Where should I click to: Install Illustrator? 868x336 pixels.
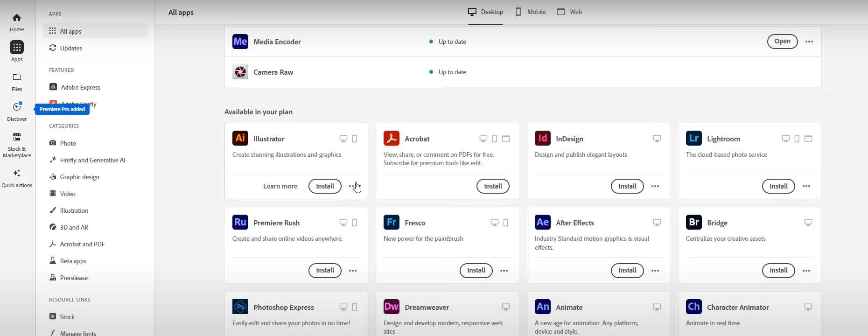tap(325, 186)
